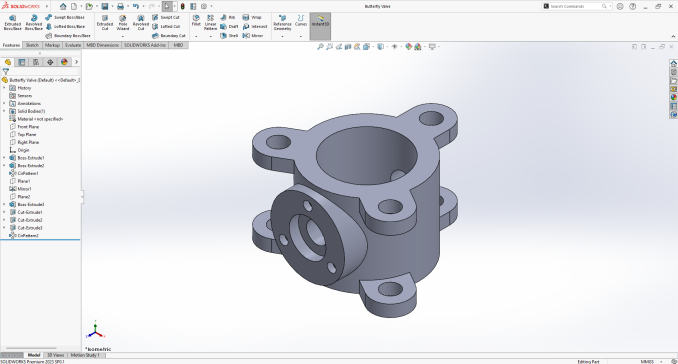
Task: Open the Fillet dropdown arrow
Action: [x=196, y=36]
